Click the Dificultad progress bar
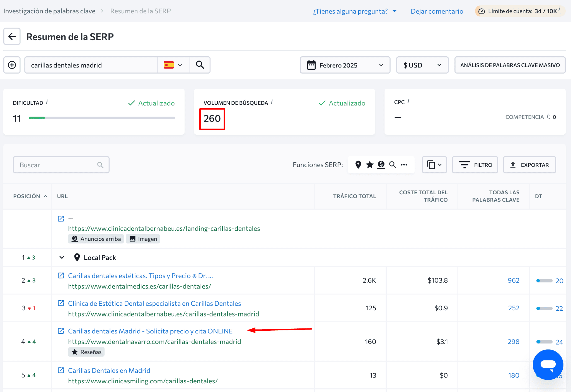Viewport: 571px width, 392px height. (x=102, y=118)
